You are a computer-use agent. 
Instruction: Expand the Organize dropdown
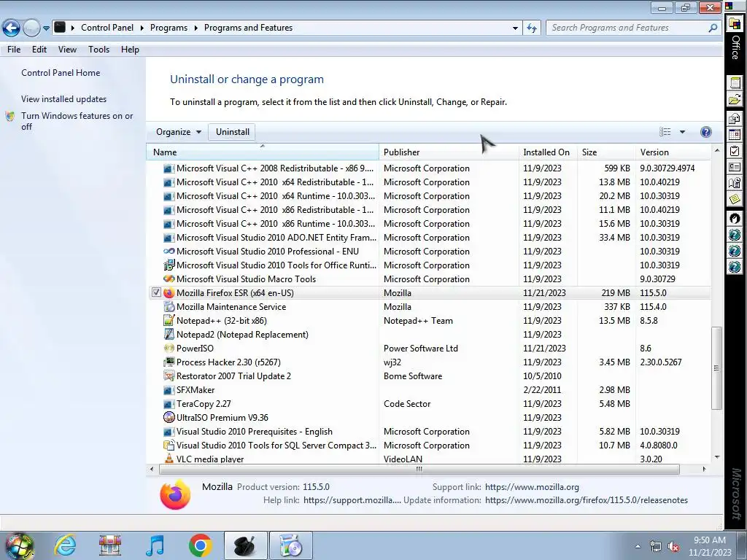click(x=179, y=132)
